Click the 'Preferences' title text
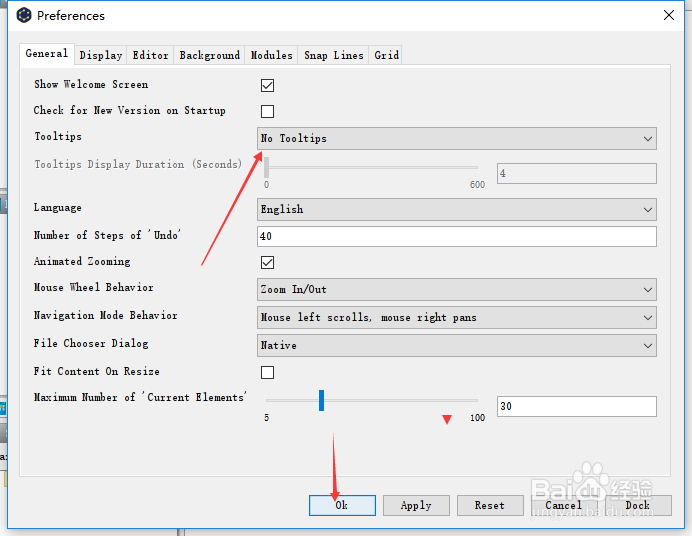The width and height of the screenshot is (692, 536). click(71, 16)
